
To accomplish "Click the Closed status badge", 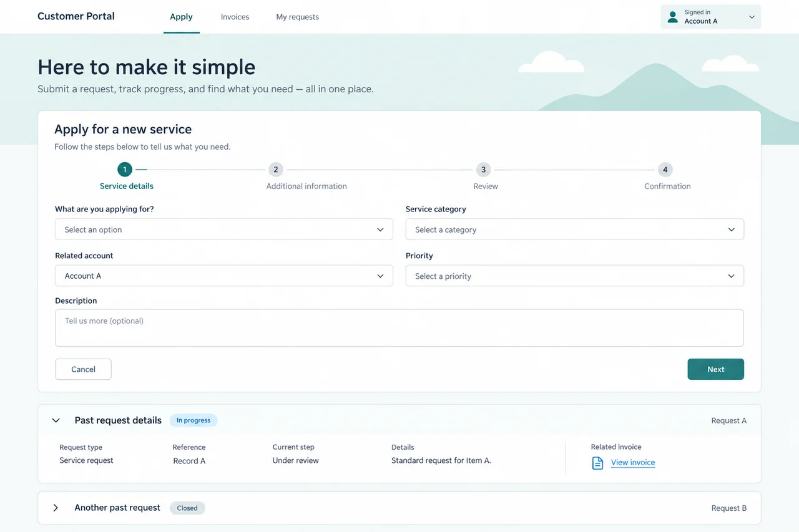I will pyautogui.click(x=187, y=508).
